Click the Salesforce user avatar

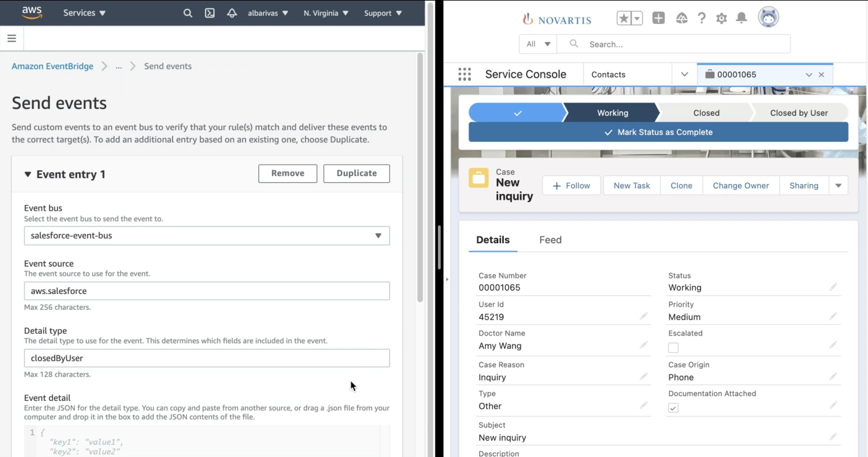(768, 17)
